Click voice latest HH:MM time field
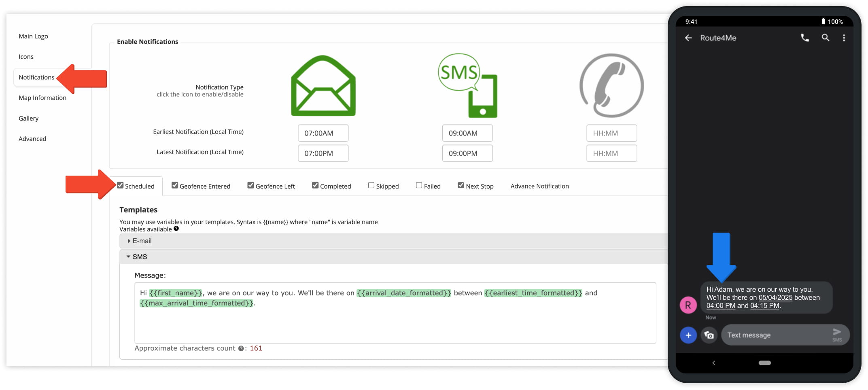Image resolution: width=868 pixels, height=390 pixels. click(x=611, y=153)
